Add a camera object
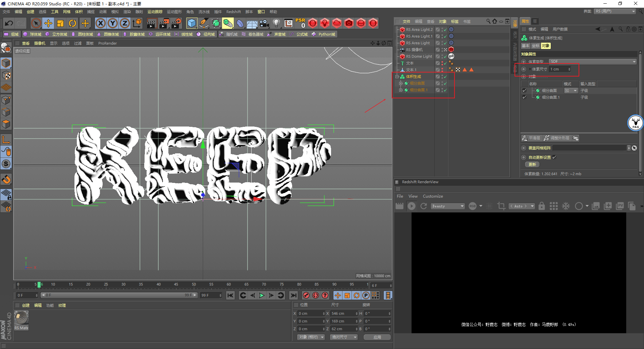 click(x=264, y=23)
